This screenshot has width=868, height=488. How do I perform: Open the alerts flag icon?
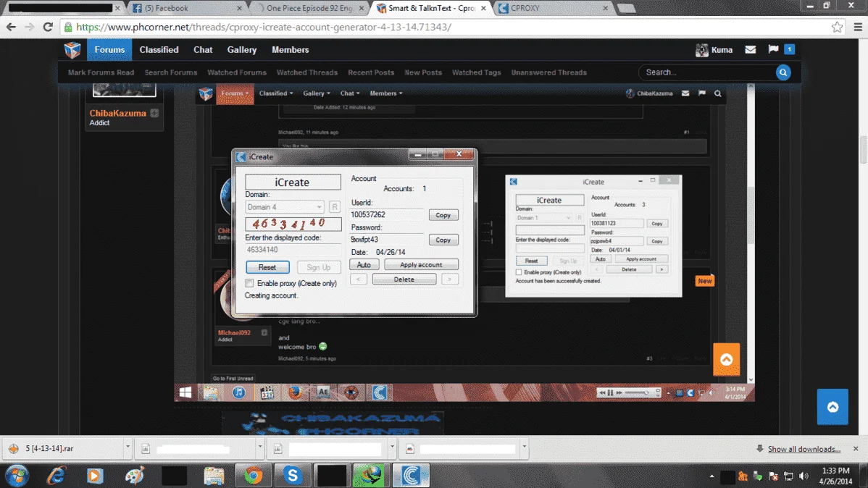point(773,49)
